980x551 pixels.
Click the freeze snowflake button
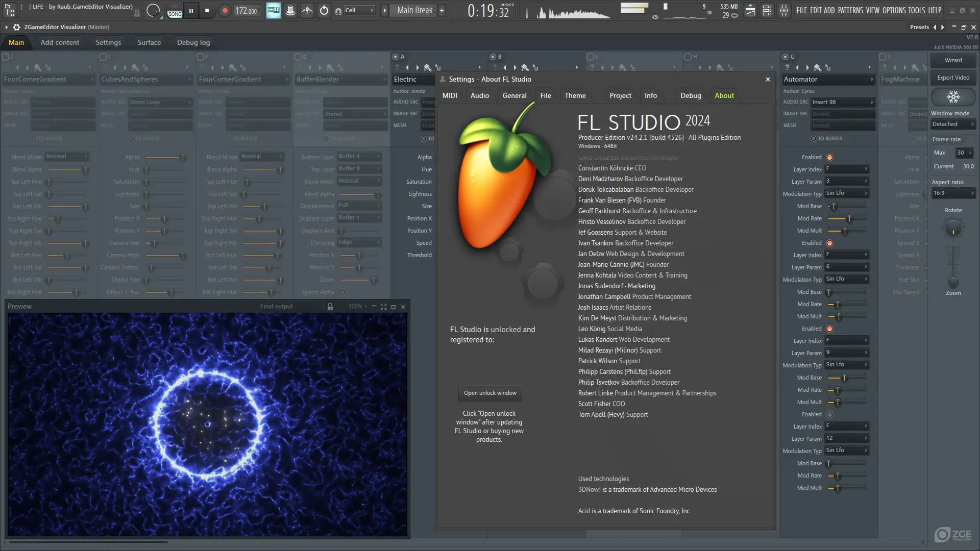coord(953,97)
